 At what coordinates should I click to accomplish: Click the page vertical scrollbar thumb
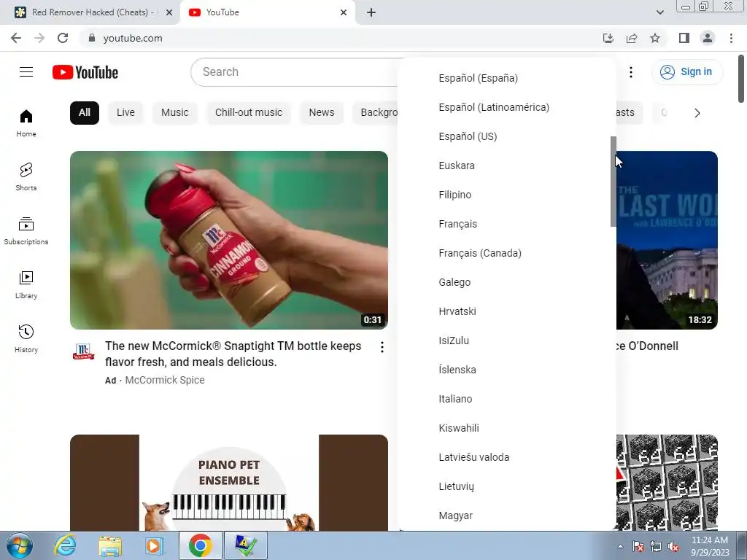click(x=741, y=79)
